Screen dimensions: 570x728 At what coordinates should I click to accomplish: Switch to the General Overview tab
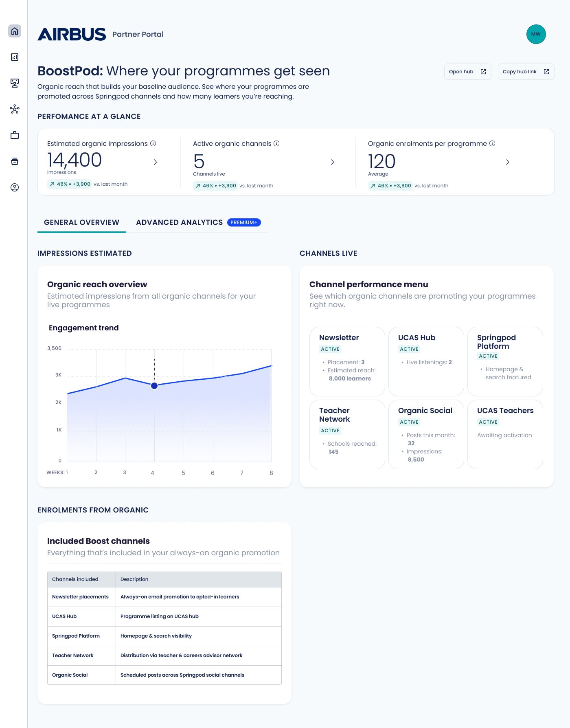pos(82,222)
